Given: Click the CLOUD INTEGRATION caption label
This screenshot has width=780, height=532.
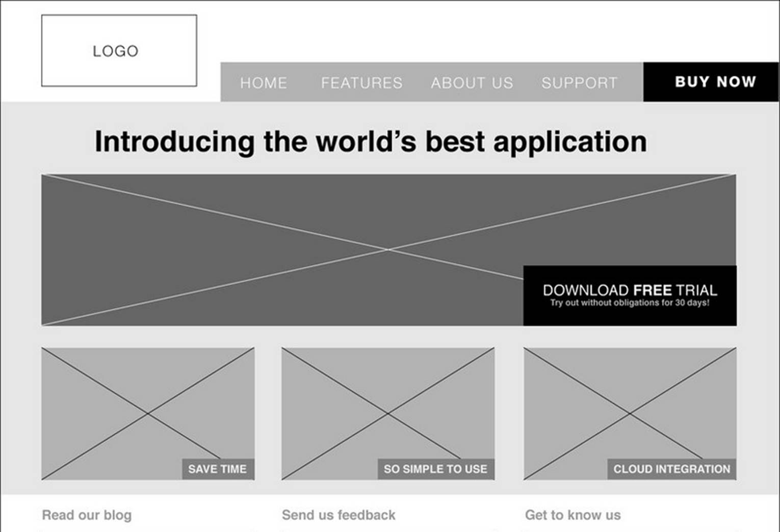Looking at the screenshot, I should (671, 469).
